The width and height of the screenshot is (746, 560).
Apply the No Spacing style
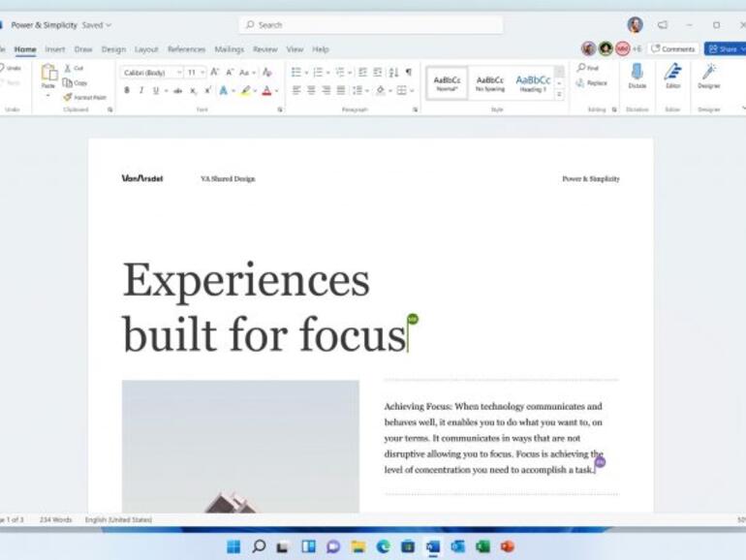(489, 83)
